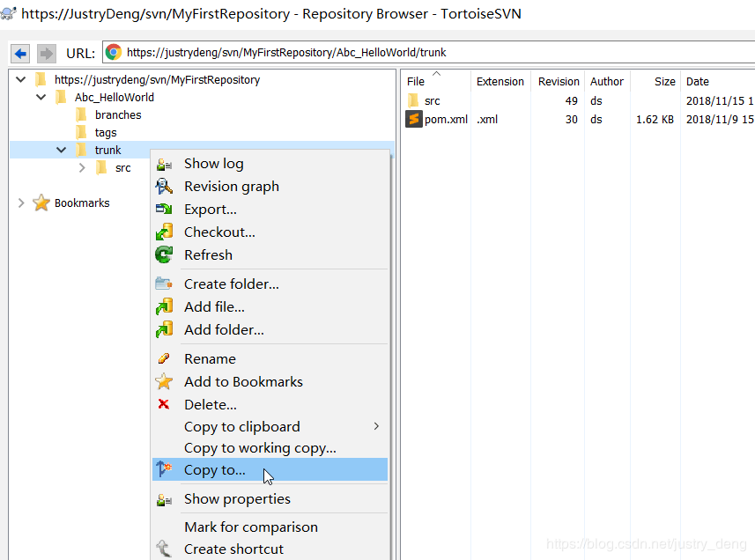755x560 pixels.
Task: Open the Copy to clipboard submenu arrow
Action: click(376, 426)
